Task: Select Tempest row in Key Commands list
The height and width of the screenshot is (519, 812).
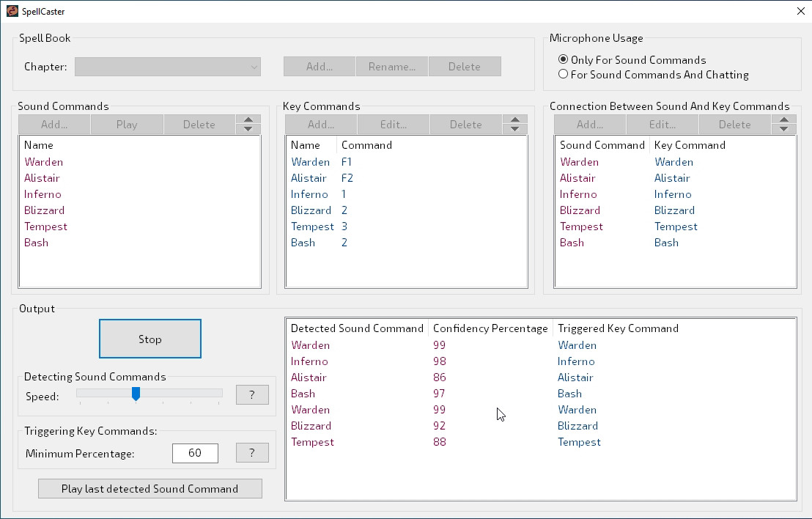Action: (x=312, y=227)
